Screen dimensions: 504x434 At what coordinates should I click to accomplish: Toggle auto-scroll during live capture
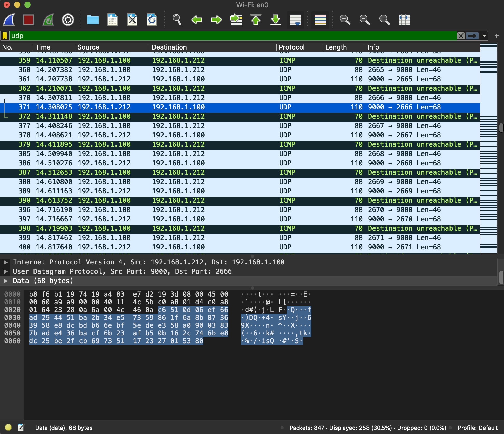click(295, 20)
